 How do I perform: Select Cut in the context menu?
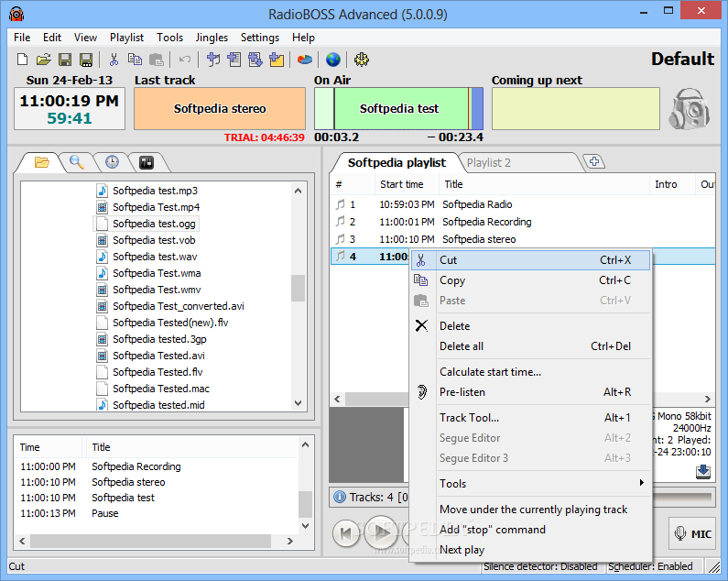tap(531, 260)
